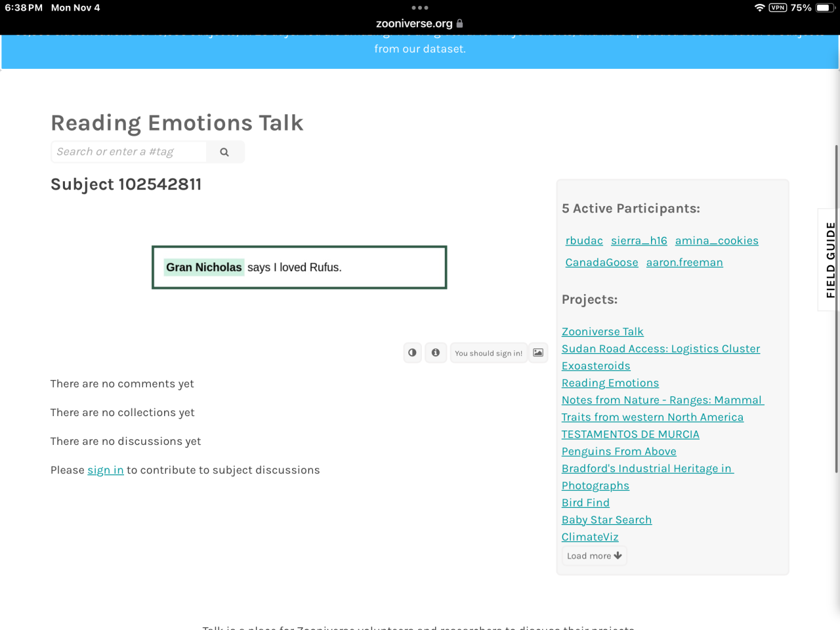840x630 pixels.
Task: Open Penguins From Above project link
Action: pyautogui.click(x=619, y=451)
